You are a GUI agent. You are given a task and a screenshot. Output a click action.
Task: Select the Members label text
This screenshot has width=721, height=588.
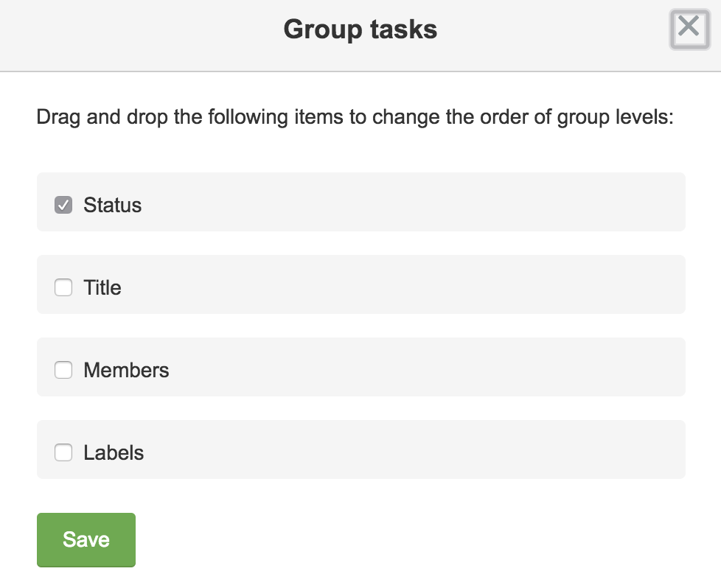click(126, 370)
